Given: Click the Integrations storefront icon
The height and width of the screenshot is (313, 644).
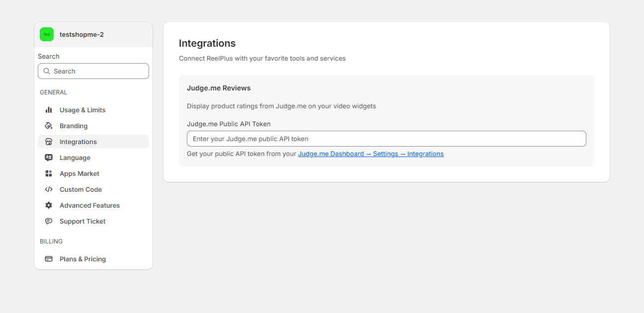Looking at the screenshot, I should [49, 142].
